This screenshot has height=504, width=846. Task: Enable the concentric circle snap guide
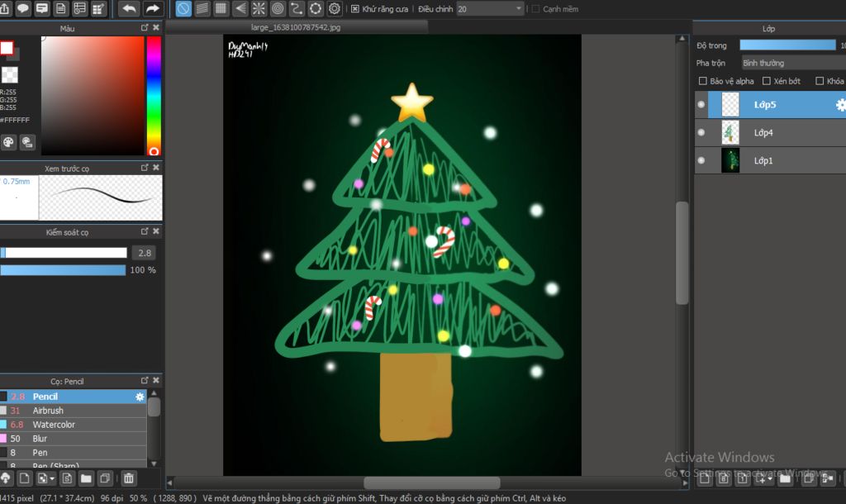(x=278, y=8)
